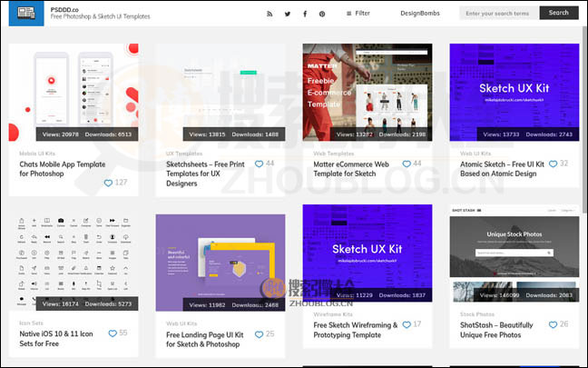Open the Twitter icon in header
This screenshot has height=368, width=588.
[288, 14]
